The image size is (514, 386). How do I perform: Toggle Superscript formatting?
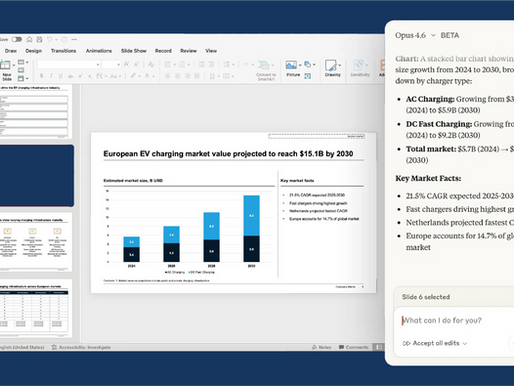click(x=80, y=76)
